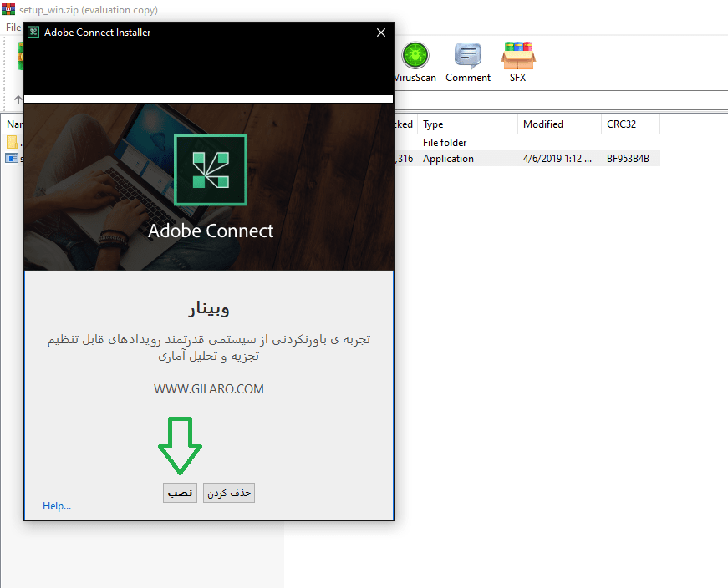Open the Help... link in installer

57,506
